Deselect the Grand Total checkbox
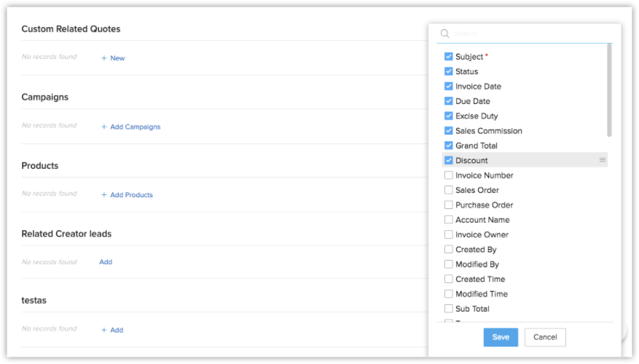This screenshot has height=364, width=639. pyautogui.click(x=449, y=146)
